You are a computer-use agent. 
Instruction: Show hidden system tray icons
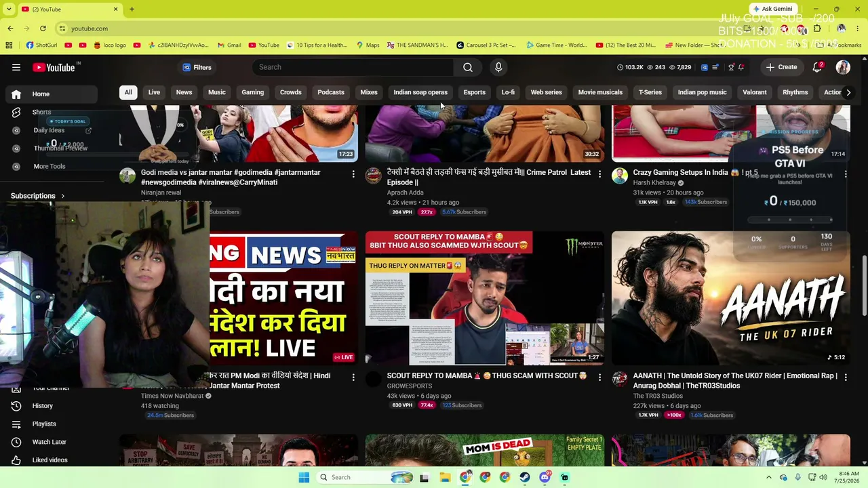point(768,477)
